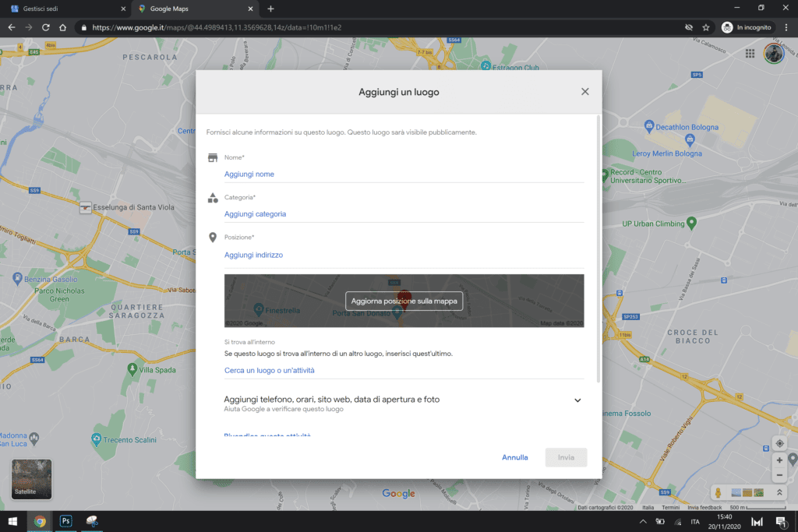The width and height of the screenshot is (798, 532).
Task: Click the Google apps grid icon
Action: [x=750, y=53]
